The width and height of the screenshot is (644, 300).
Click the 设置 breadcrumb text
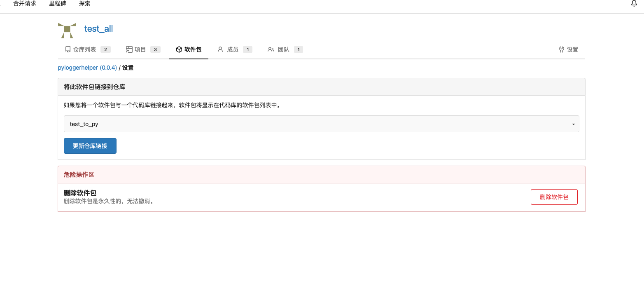click(x=128, y=68)
